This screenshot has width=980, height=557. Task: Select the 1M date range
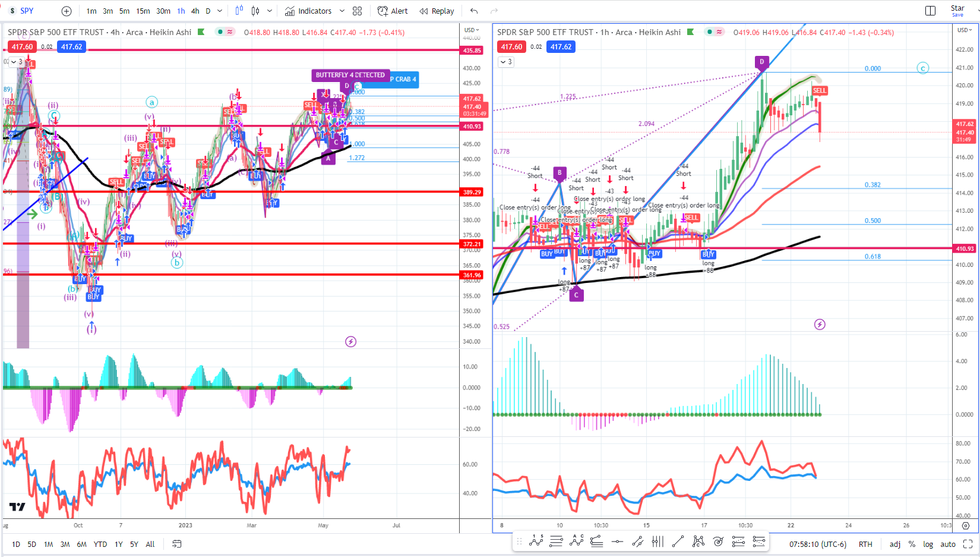tap(49, 544)
